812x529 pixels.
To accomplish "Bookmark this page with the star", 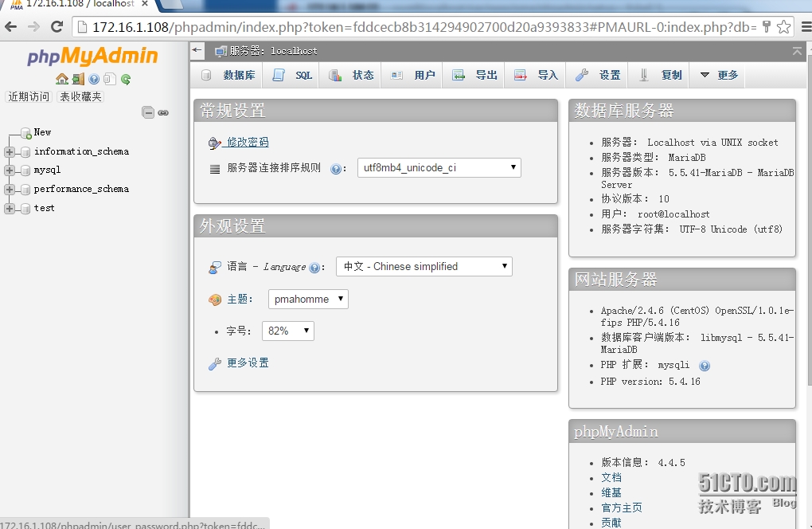I will (783, 27).
